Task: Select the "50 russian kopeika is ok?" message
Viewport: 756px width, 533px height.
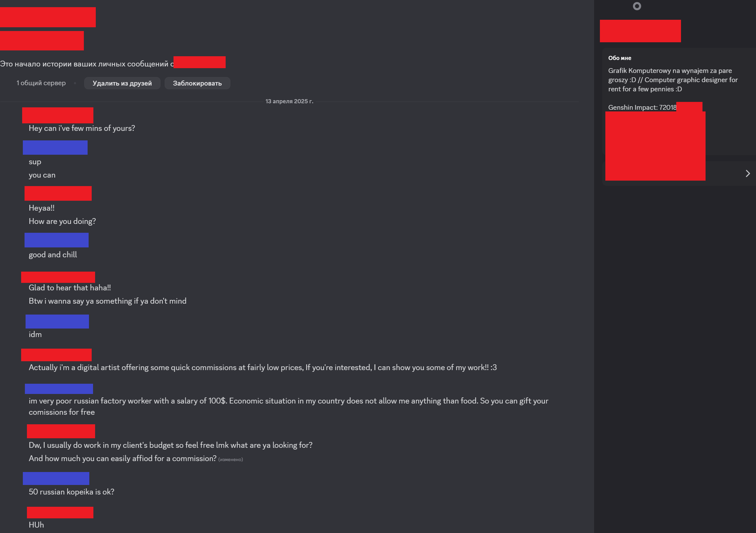Action: pyautogui.click(x=71, y=492)
